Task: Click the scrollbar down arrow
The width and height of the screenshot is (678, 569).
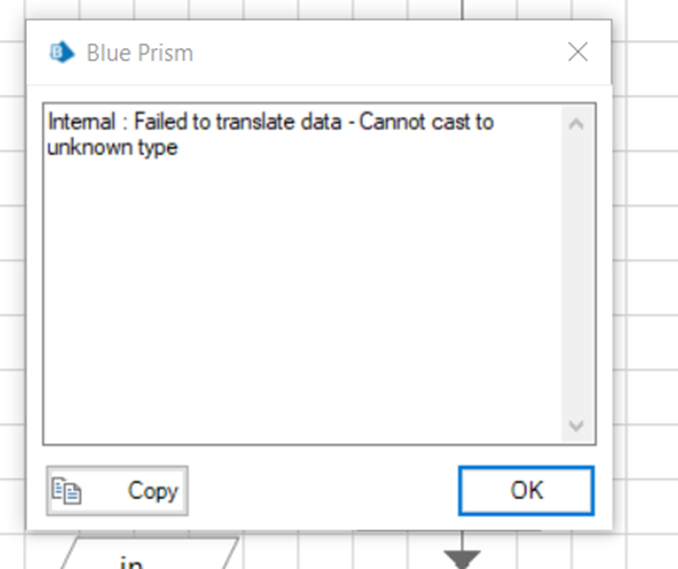Action: (x=577, y=424)
